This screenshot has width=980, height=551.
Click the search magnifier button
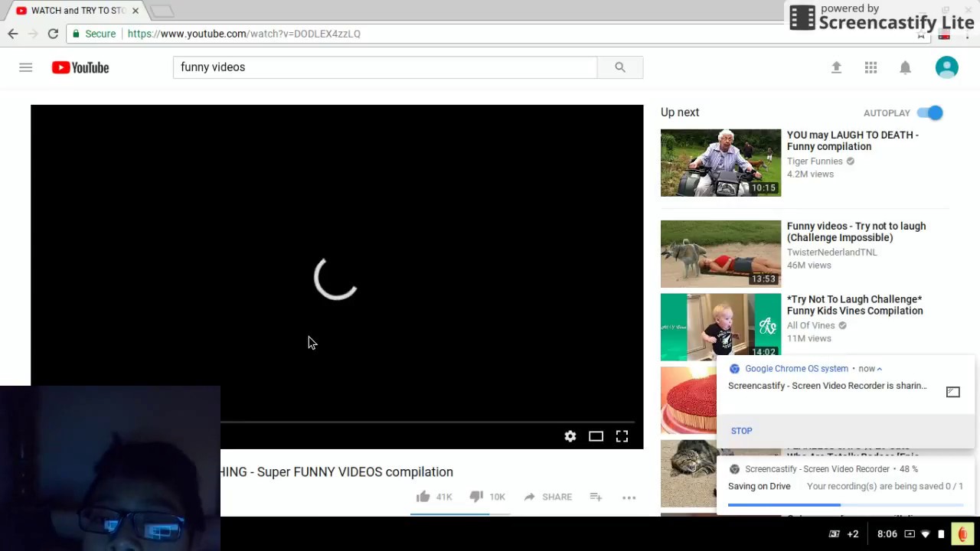pos(620,67)
